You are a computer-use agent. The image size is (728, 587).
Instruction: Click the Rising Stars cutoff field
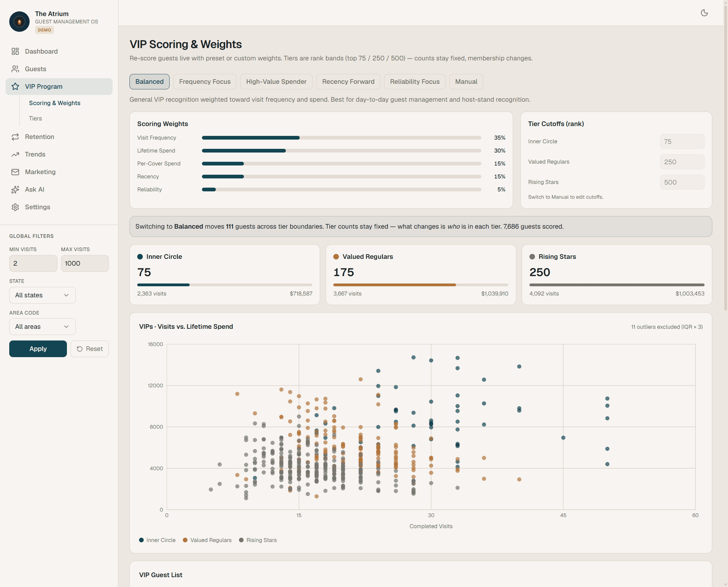click(x=682, y=182)
